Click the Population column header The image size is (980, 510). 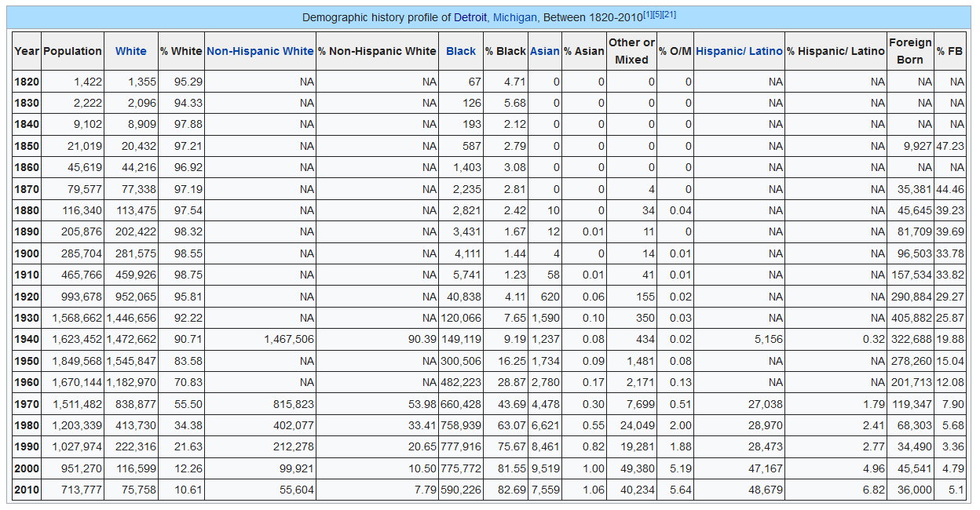pyautogui.click(x=72, y=51)
